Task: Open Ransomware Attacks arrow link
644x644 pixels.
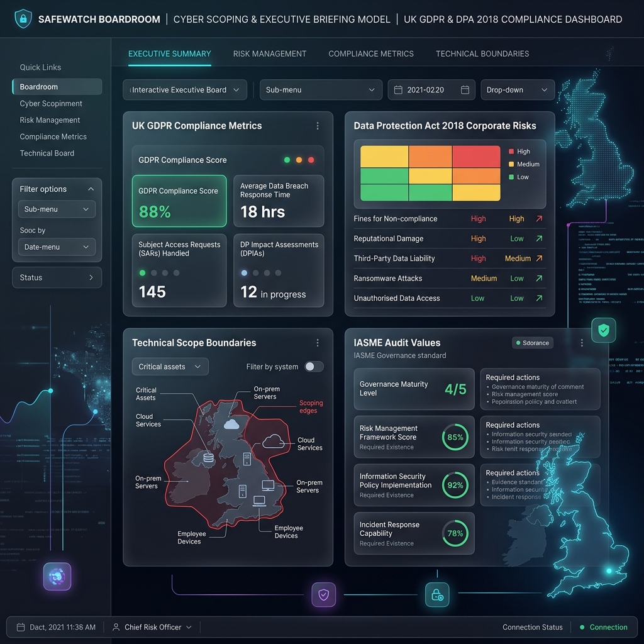Action: coord(539,278)
